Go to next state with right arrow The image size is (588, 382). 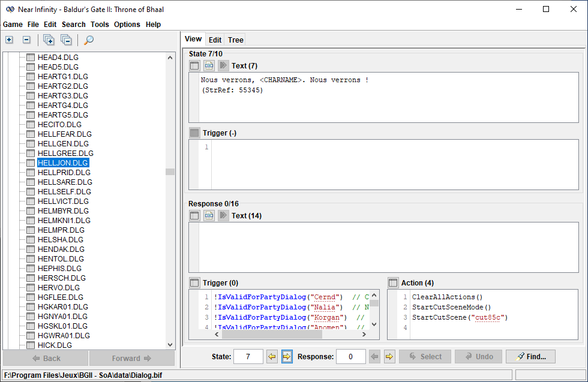point(287,356)
